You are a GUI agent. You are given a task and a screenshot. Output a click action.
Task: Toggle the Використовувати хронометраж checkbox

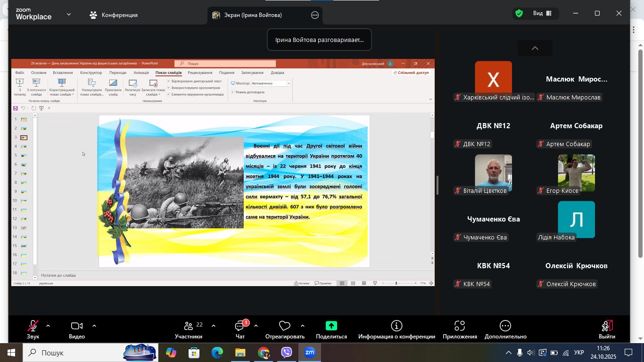(169, 88)
